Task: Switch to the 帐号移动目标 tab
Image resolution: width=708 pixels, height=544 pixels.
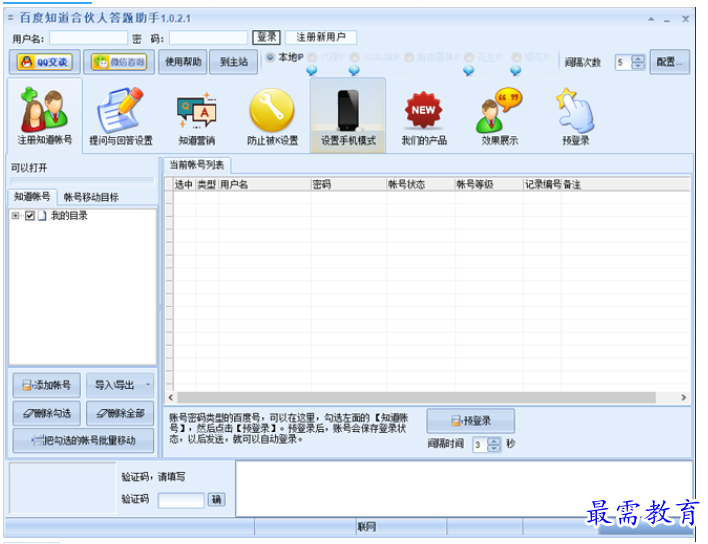Action: (91, 197)
